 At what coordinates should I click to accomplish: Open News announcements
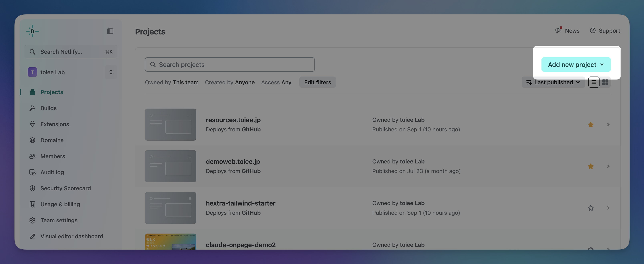pyautogui.click(x=568, y=30)
